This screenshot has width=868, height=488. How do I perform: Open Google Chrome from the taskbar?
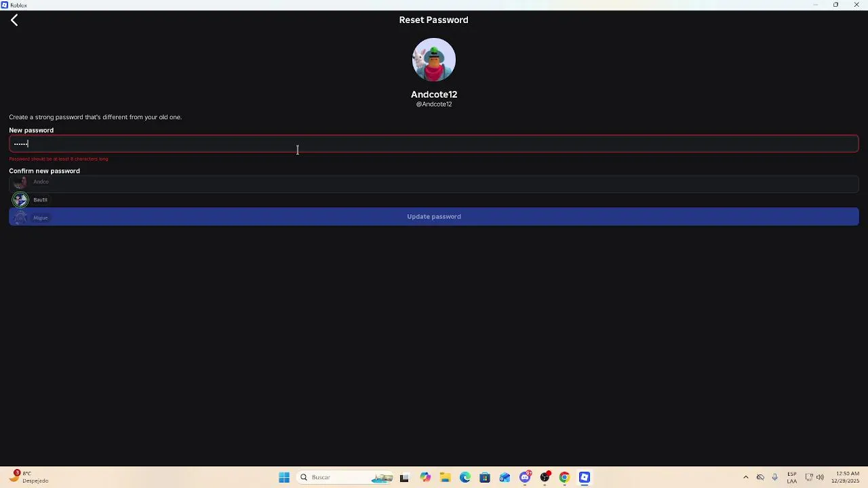click(564, 478)
